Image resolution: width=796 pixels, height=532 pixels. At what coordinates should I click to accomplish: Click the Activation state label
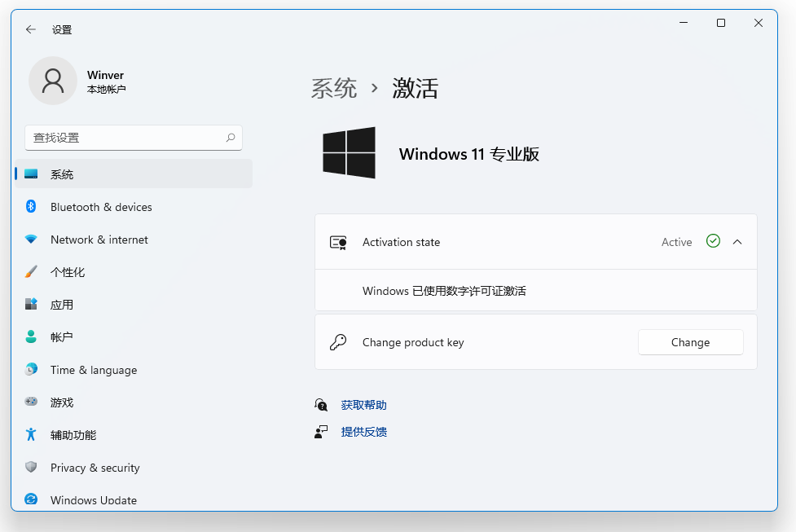401,242
